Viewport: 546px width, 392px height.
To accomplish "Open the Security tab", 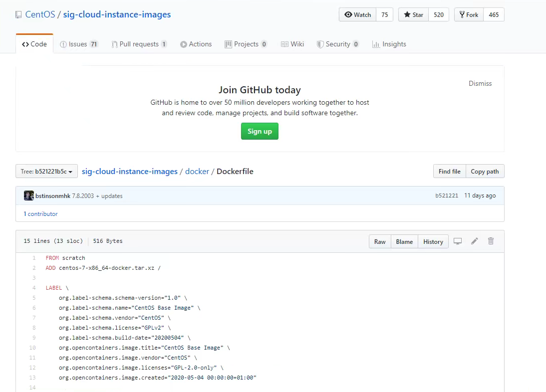I will click(337, 44).
